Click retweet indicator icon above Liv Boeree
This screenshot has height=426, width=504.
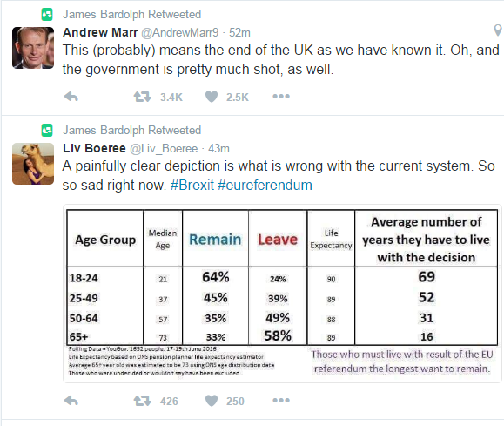[x=47, y=131]
